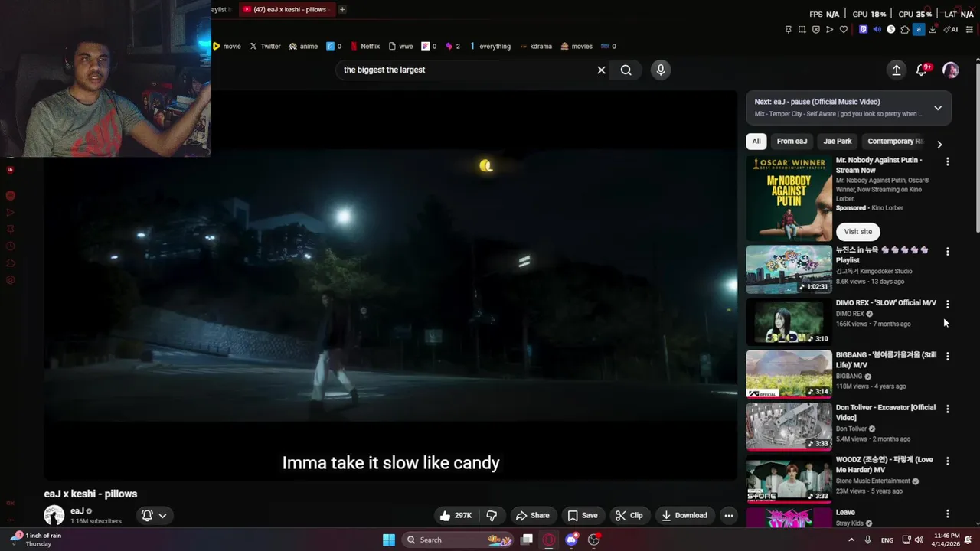
Task: Open the 'everything' bookmark folder
Action: (490, 46)
